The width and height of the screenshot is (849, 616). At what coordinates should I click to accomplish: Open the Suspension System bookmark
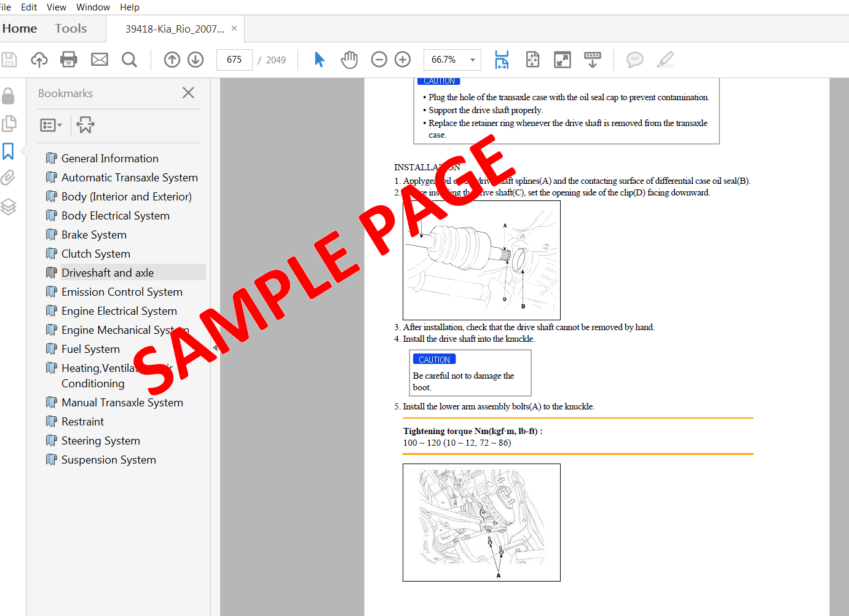click(109, 460)
